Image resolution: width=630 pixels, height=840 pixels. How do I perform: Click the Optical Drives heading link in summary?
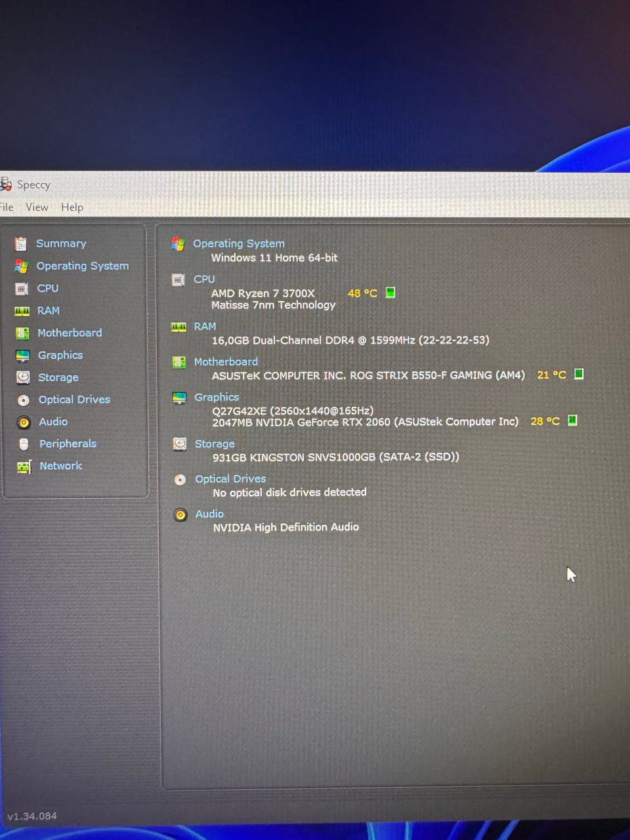pyautogui.click(x=230, y=479)
